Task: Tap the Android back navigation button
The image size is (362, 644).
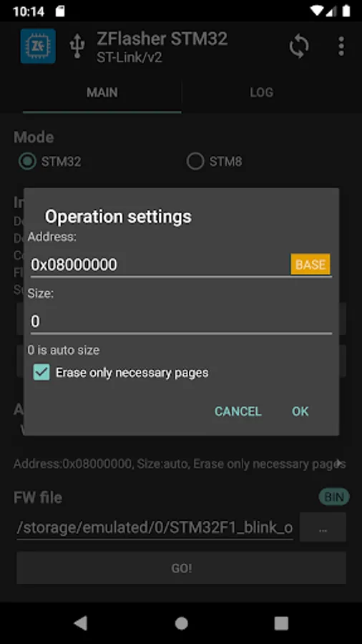Action: click(80, 623)
